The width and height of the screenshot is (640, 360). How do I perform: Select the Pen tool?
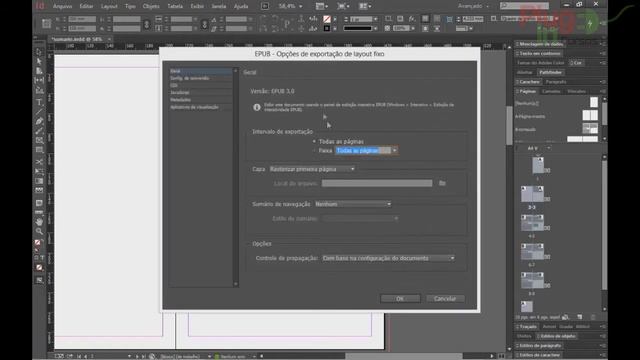(x=39, y=121)
